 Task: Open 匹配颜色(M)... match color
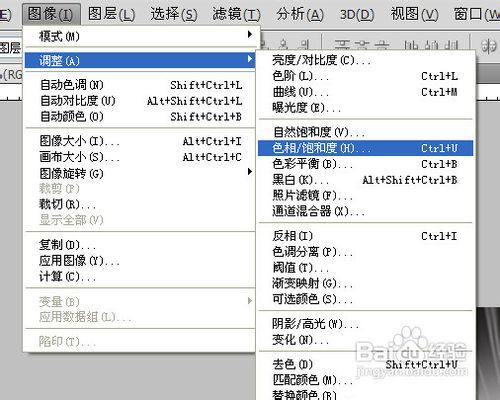coord(366,380)
